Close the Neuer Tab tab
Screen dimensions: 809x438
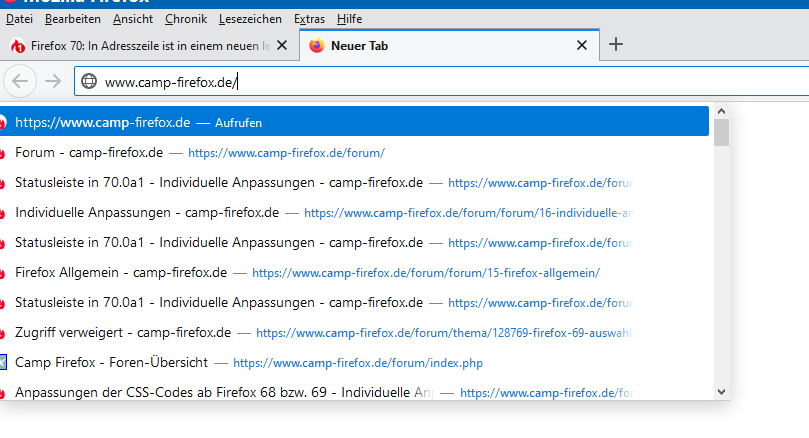(x=582, y=45)
